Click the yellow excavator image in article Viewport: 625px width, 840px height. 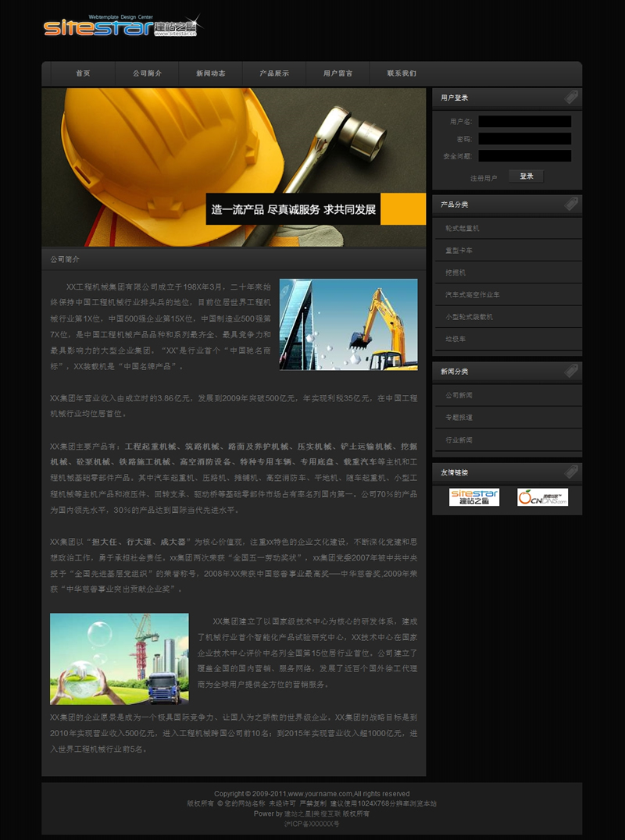click(348, 324)
